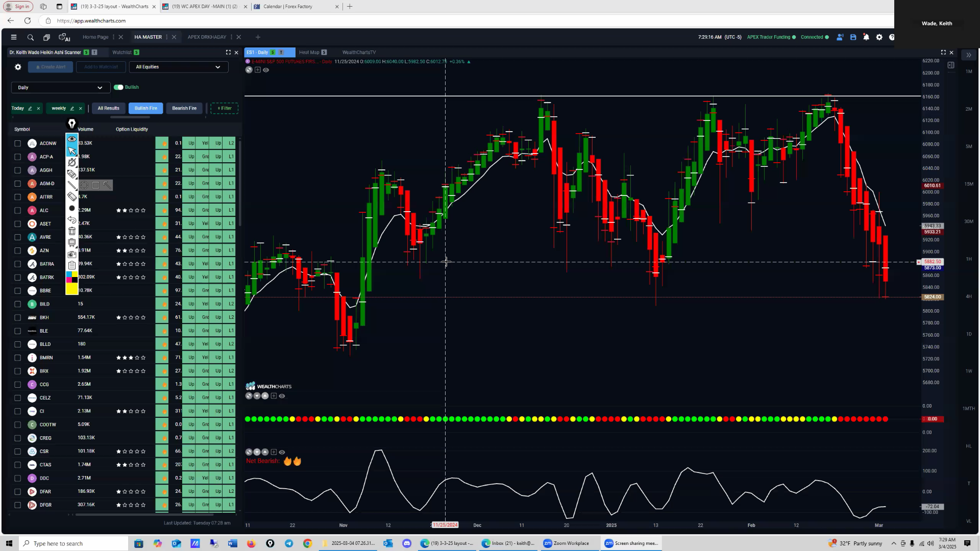This screenshot has width=980, height=551.
Task: Check the AZN row checkbox
Action: pyautogui.click(x=17, y=251)
